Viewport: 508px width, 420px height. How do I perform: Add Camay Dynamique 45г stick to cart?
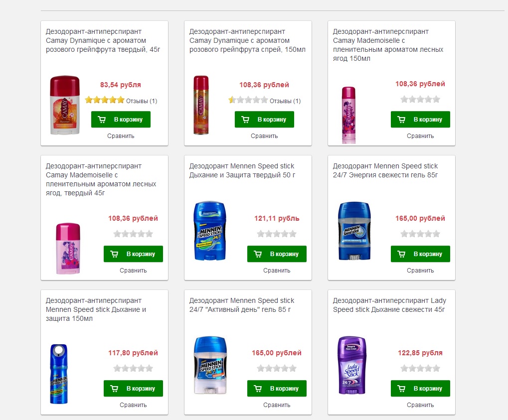[121, 120]
